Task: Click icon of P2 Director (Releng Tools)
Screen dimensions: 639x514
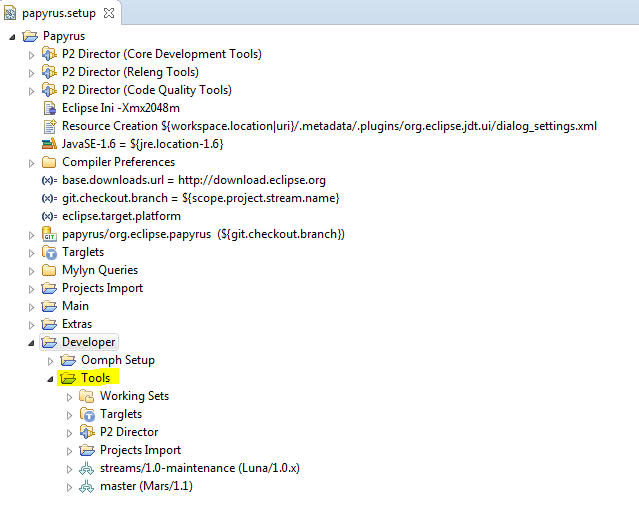Action: (49, 72)
